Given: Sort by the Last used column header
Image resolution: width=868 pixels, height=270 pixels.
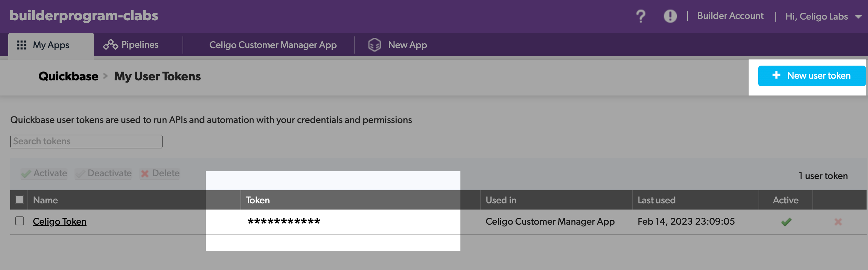Looking at the screenshot, I should [695, 200].
